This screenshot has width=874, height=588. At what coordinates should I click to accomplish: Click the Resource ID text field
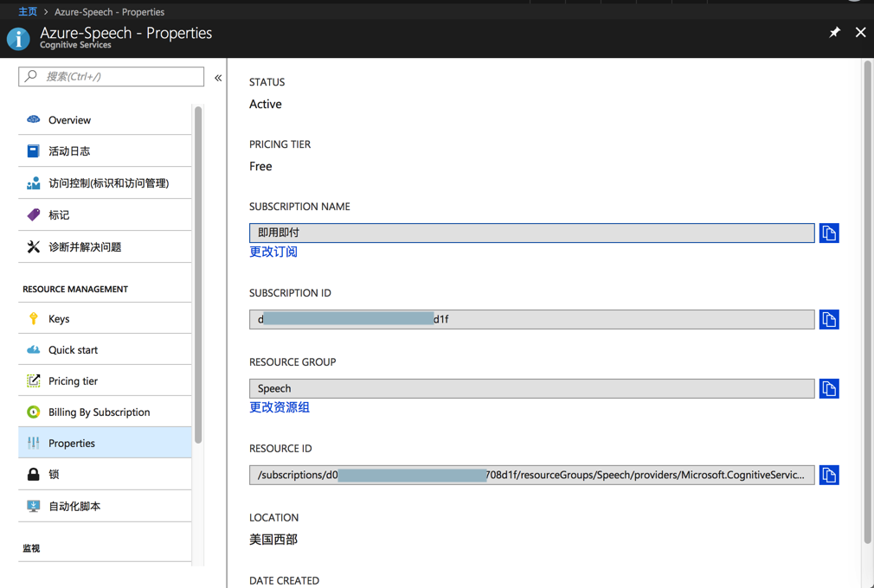[531, 476]
